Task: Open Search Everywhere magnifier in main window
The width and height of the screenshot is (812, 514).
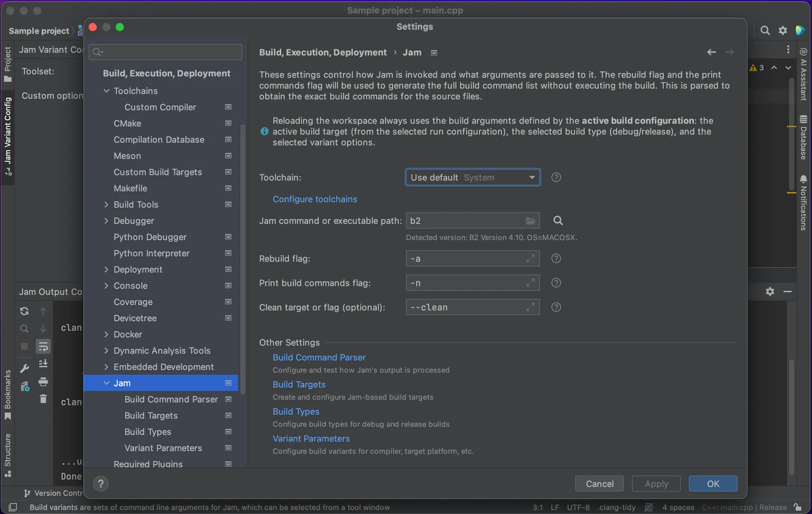Action: tap(765, 31)
